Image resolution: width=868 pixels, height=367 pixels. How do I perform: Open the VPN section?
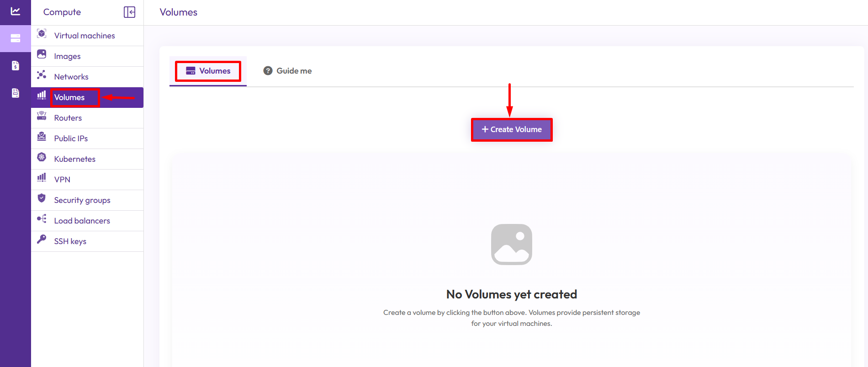coord(62,180)
